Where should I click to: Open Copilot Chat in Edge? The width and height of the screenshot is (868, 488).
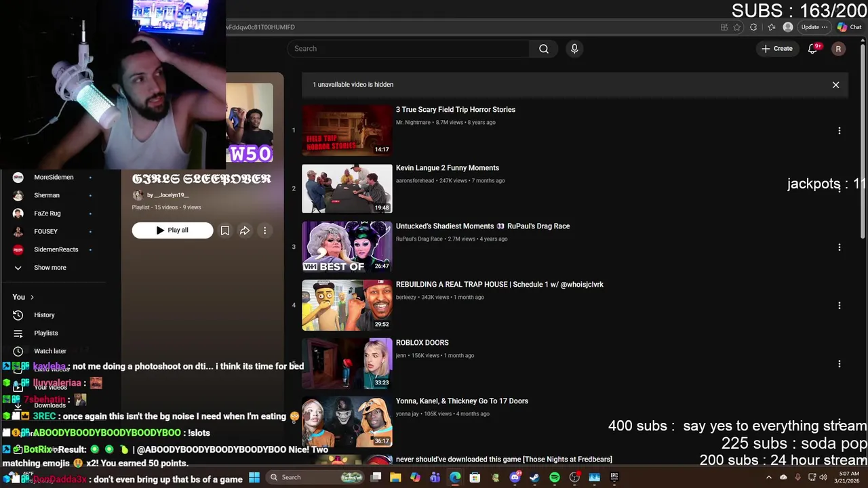[849, 27]
